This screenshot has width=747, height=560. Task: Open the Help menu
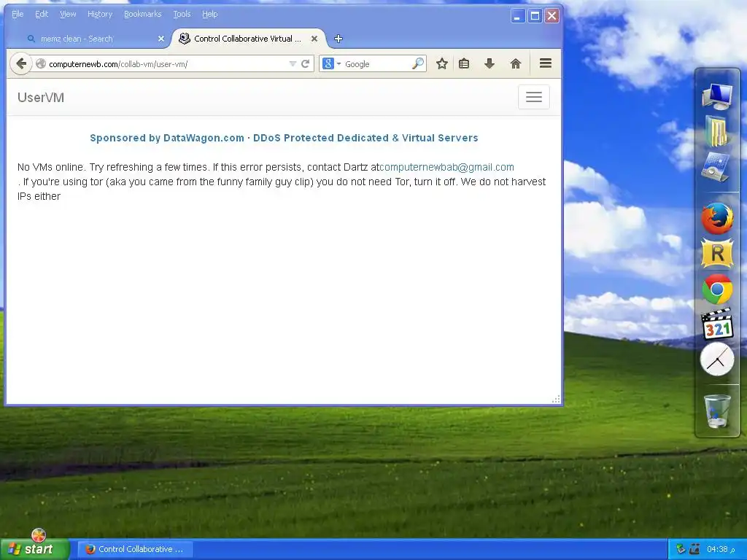(x=209, y=15)
